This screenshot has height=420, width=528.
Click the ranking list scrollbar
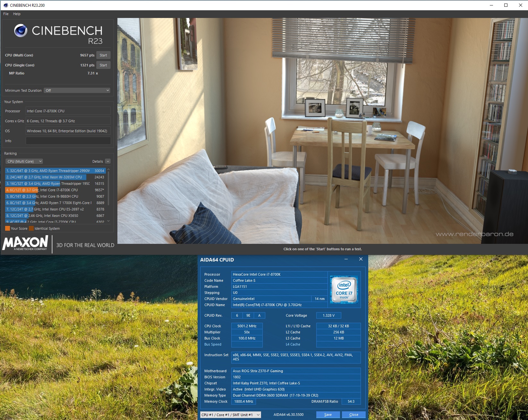tap(108, 188)
